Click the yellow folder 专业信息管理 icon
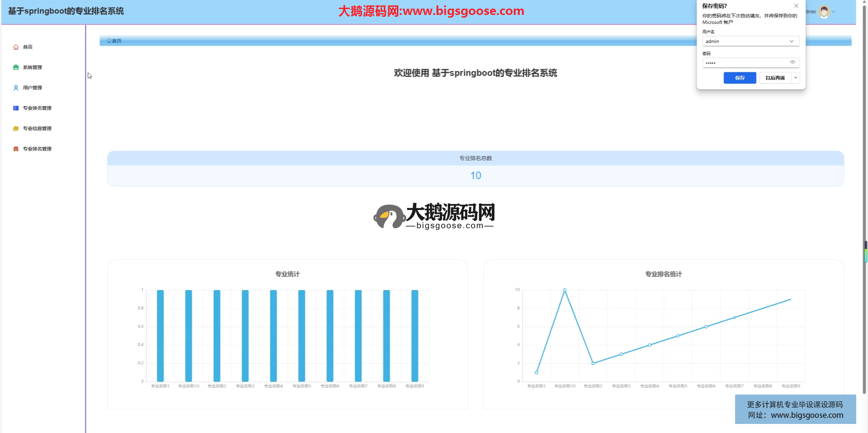868x433 pixels. click(x=16, y=128)
